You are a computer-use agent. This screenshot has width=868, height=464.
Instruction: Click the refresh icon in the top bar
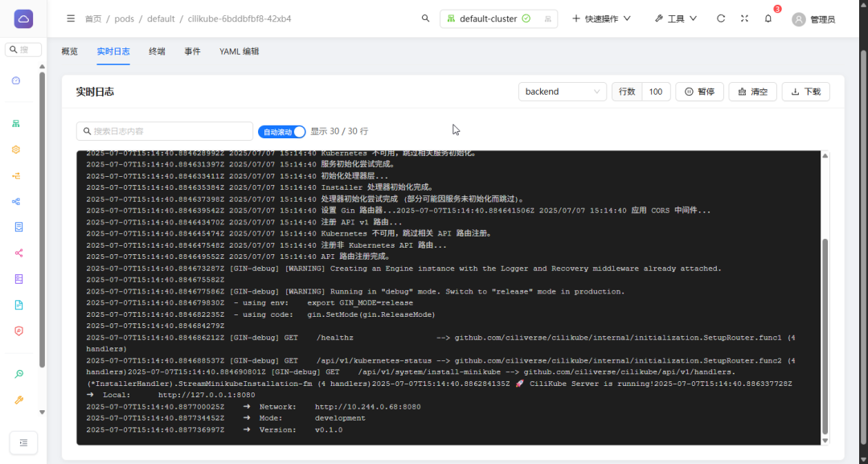[721, 18]
